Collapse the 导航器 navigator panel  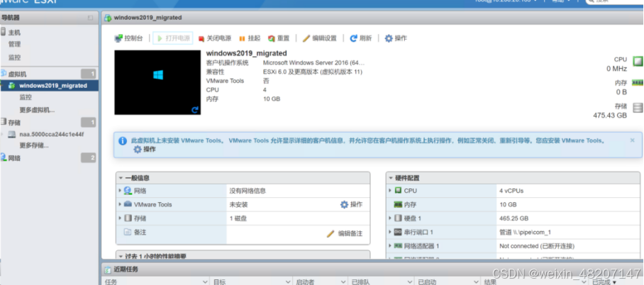pos(90,18)
